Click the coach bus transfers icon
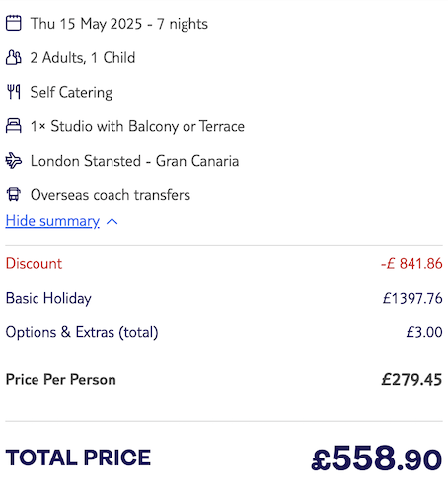This screenshot has width=448, height=493. (x=14, y=194)
